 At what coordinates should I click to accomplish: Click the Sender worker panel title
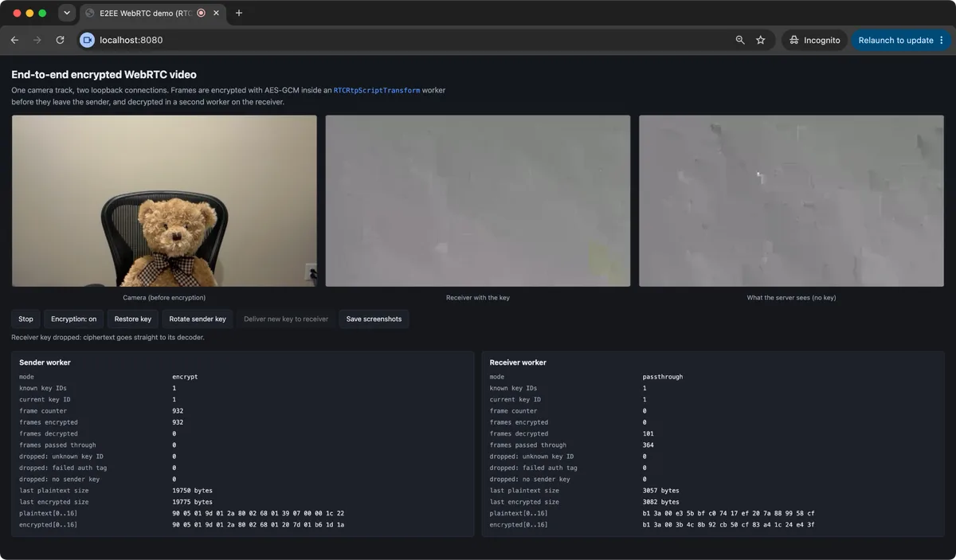[x=45, y=362]
